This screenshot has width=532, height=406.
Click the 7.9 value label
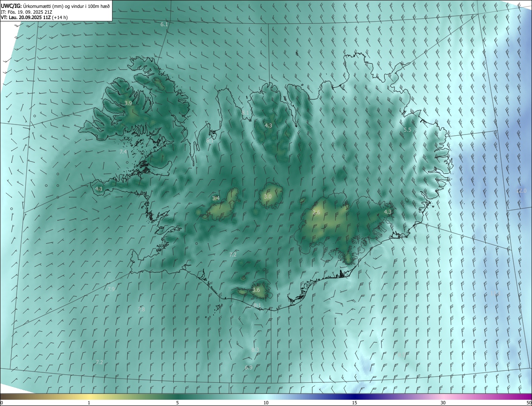tap(111, 289)
